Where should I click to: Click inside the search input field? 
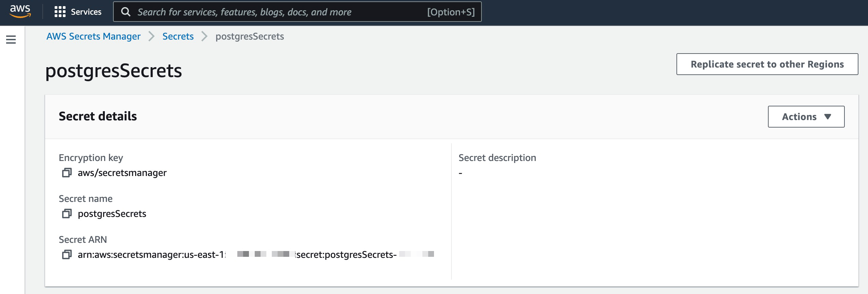(x=273, y=12)
